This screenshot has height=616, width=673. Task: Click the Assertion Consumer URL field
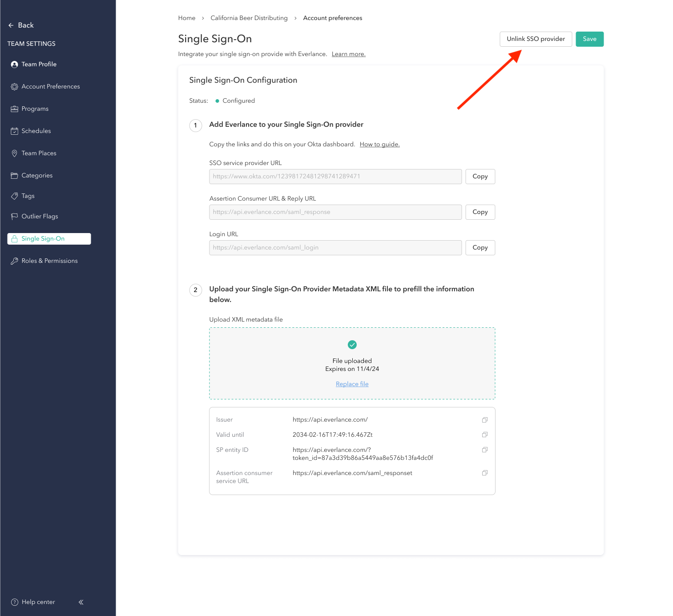335,212
